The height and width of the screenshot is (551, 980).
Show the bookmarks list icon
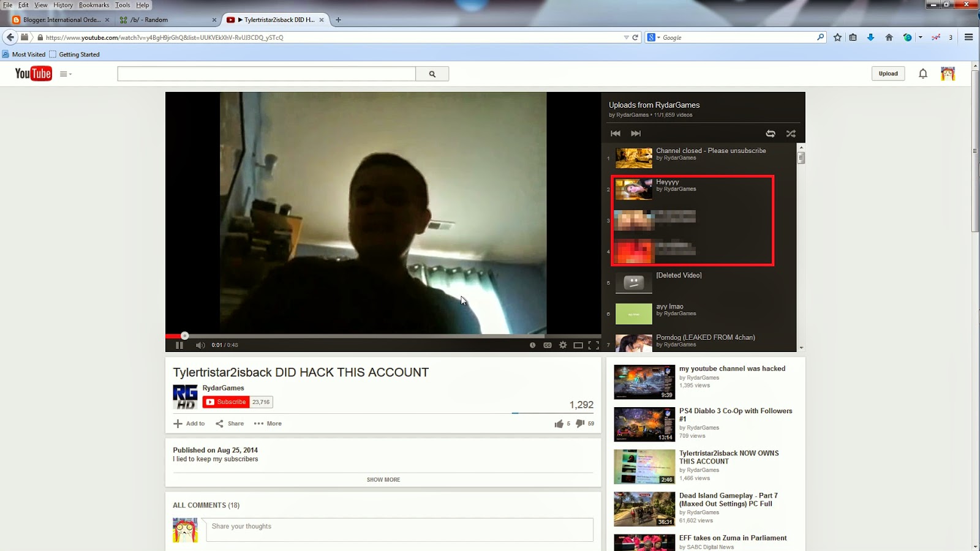click(x=853, y=37)
